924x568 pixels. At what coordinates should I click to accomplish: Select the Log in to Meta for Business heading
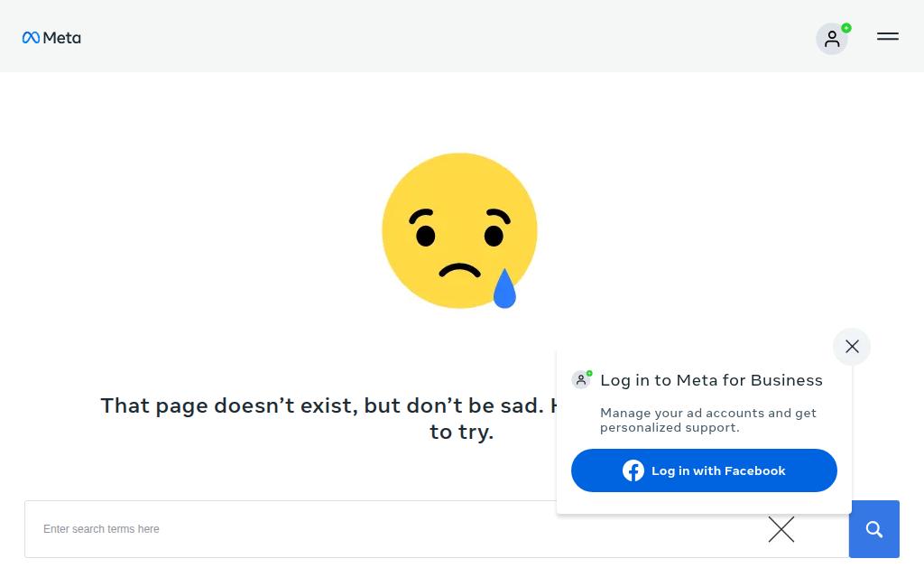711,380
